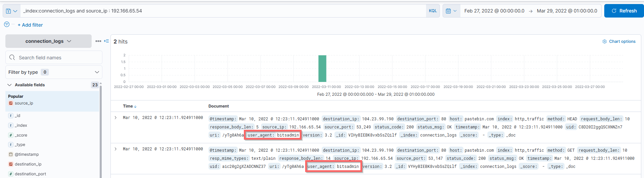Open the saved query menu icon
This screenshot has height=178, width=644.
point(11,11)
